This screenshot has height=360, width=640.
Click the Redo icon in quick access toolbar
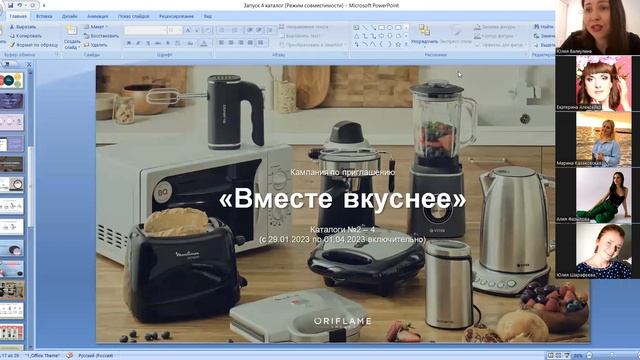point(33,5)
